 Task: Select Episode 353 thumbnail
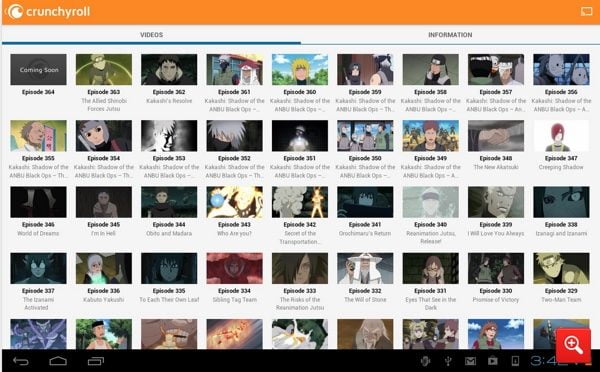click(x=169, y=135)
